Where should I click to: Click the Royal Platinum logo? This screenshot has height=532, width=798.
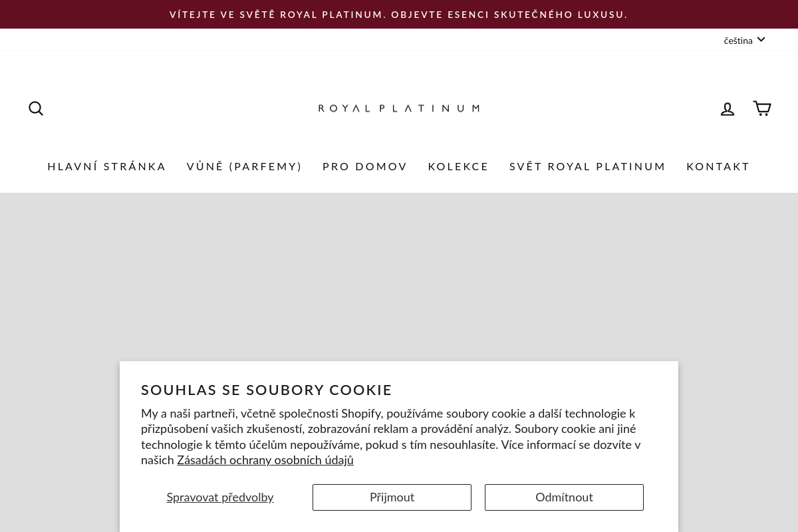(x=399, y=108)
